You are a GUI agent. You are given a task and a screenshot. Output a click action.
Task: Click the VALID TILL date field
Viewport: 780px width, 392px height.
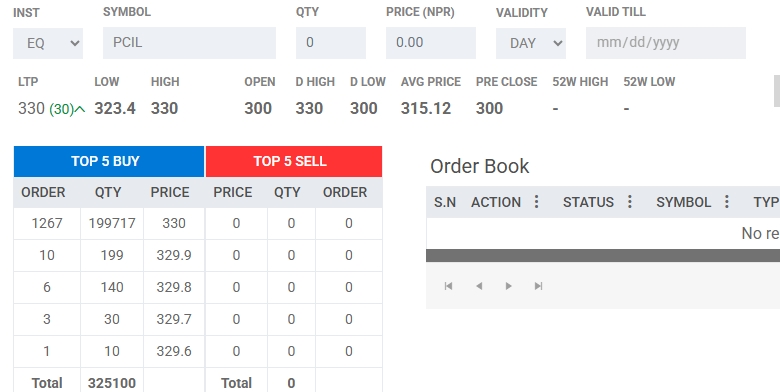[666, 43]
